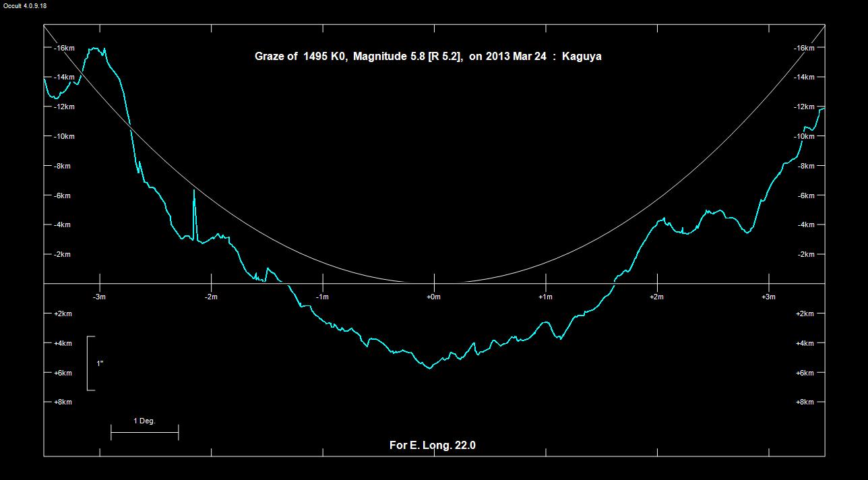Viewport: 868px width, 480px height.
Task: Click the Occult 4.0.9.18 version label
Action: [x=24, y=5]
